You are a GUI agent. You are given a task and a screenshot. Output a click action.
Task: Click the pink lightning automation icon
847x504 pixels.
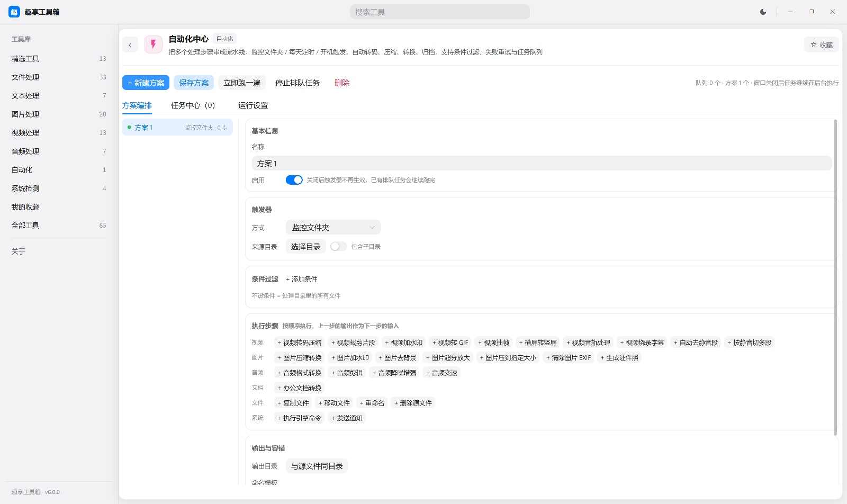154,44
